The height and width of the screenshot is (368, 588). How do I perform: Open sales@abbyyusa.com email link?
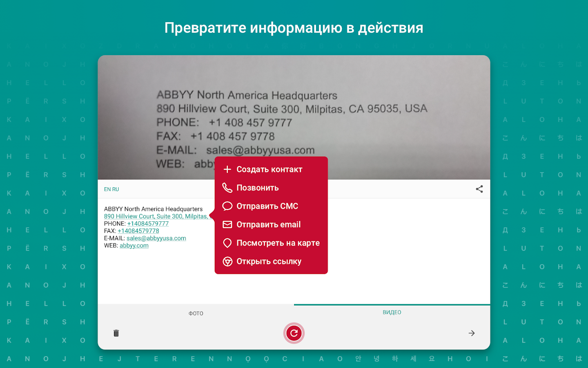[156, 238]
